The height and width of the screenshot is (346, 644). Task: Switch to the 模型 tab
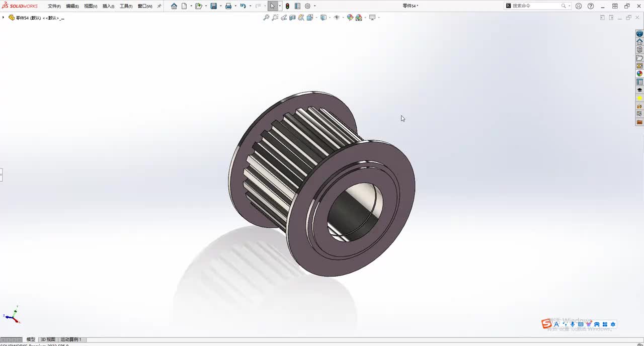(x=31, y=339)
